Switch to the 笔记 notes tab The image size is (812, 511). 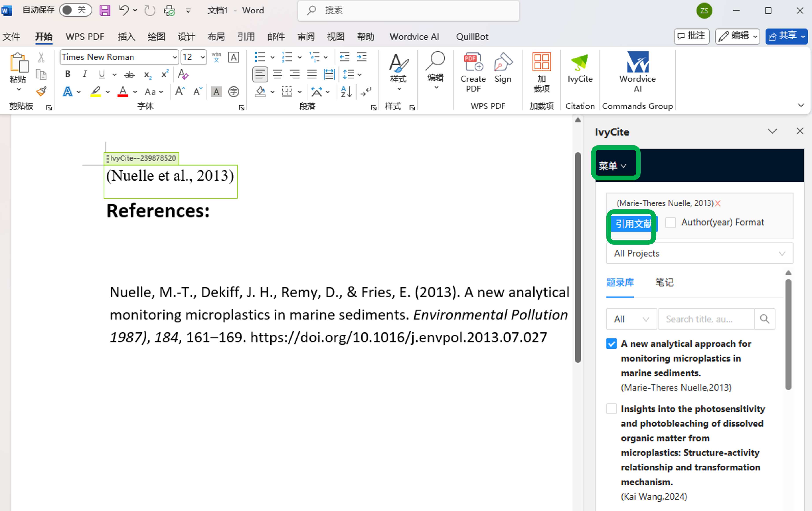(x=664, y=282)
